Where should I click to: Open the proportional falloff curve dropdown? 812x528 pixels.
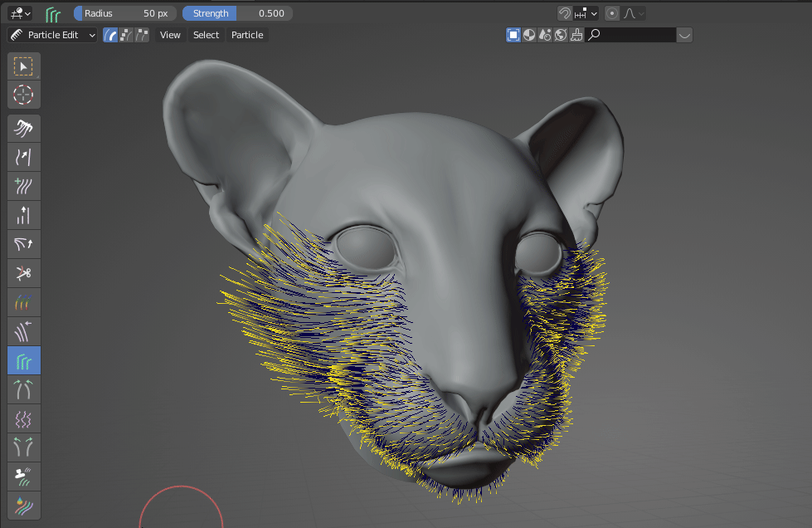634,13
